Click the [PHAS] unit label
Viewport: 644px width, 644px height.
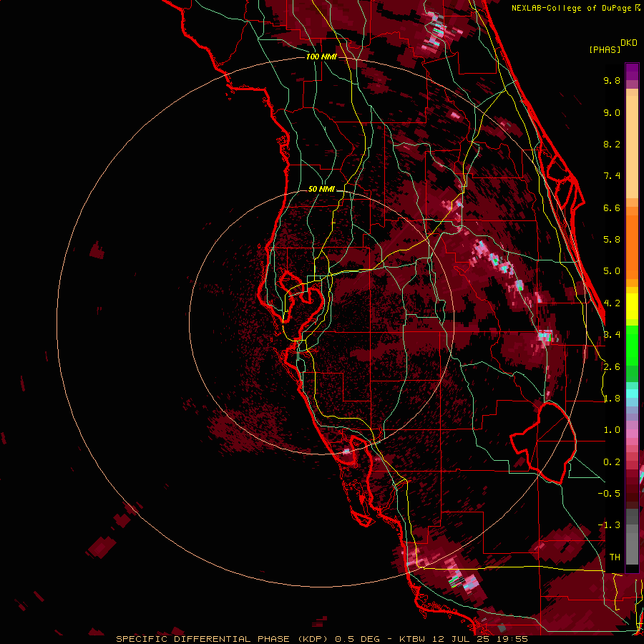point(605,49)
